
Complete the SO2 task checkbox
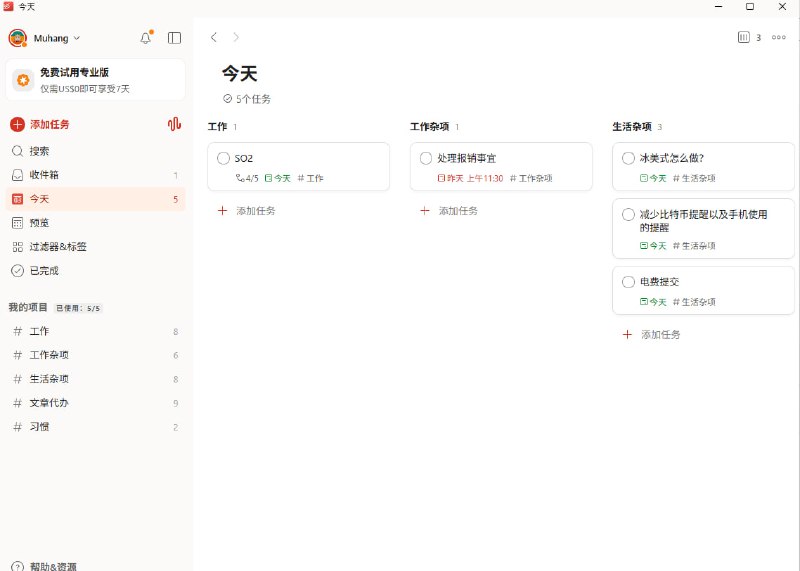click(223, 158)
